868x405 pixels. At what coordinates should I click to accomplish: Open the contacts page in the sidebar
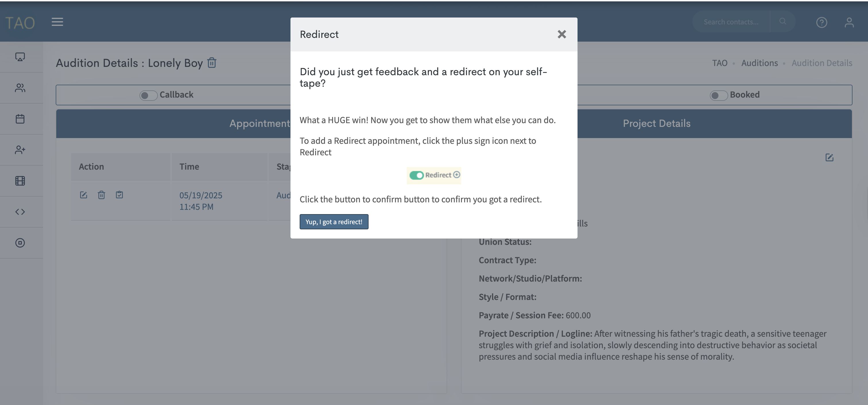[x=20, y=88]
